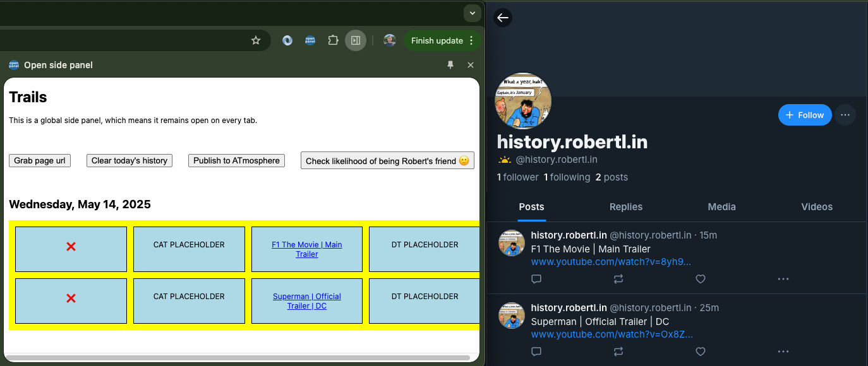Screen dimensions: 868x366
Task: Open the Chrome three-dot menu
Action: click(471, 40)
